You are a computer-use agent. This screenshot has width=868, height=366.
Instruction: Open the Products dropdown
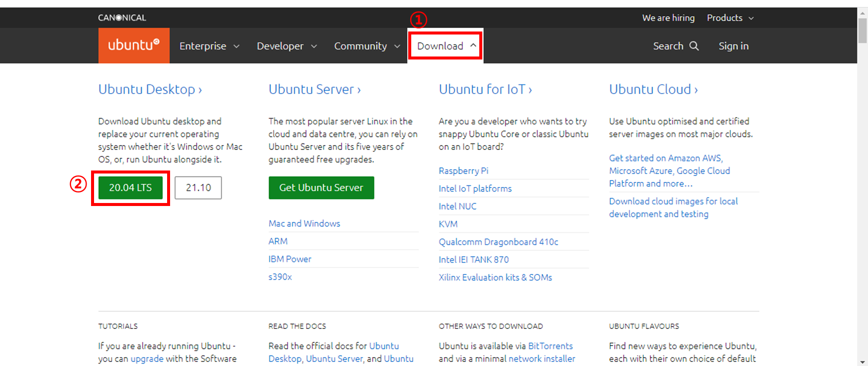(730, 18)
